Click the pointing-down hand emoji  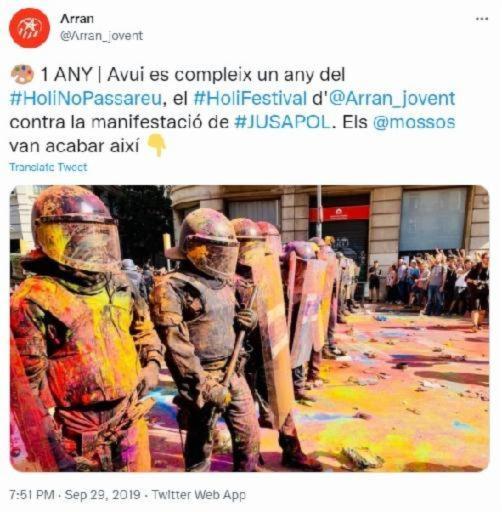click(x=156, y=145)
